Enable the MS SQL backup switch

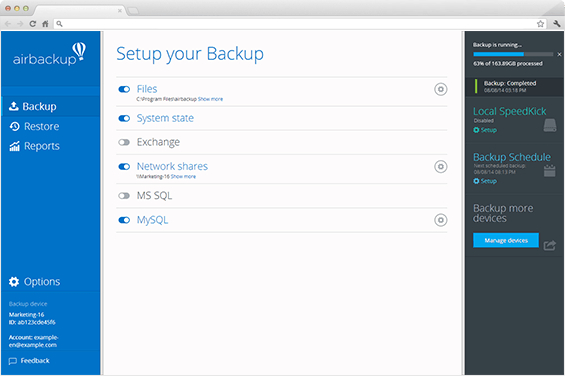124,196
